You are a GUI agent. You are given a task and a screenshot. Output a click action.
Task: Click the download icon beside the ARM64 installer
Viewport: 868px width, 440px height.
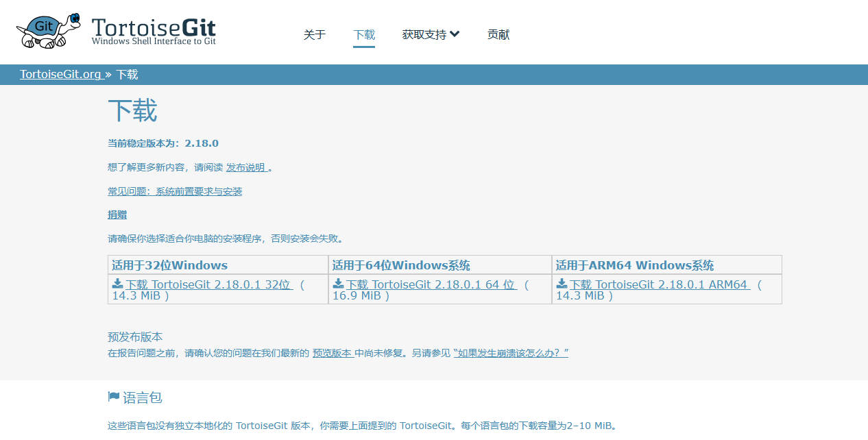click(562, 284)
